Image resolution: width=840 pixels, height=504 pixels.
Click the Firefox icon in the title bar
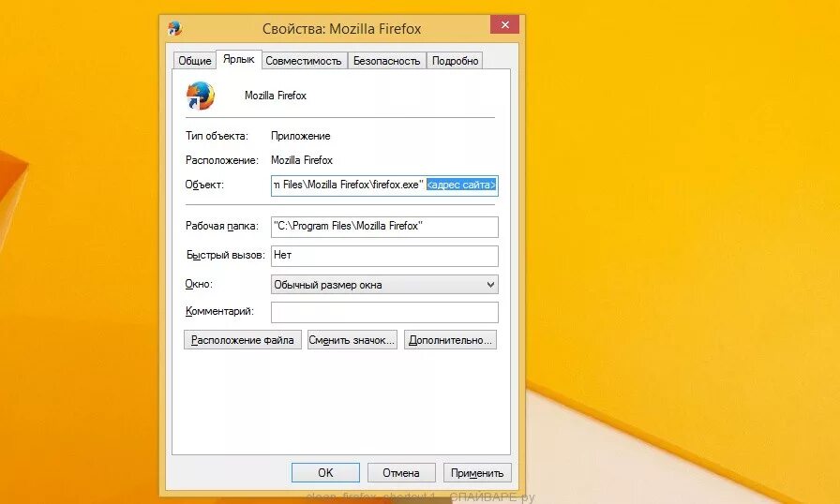174,28
